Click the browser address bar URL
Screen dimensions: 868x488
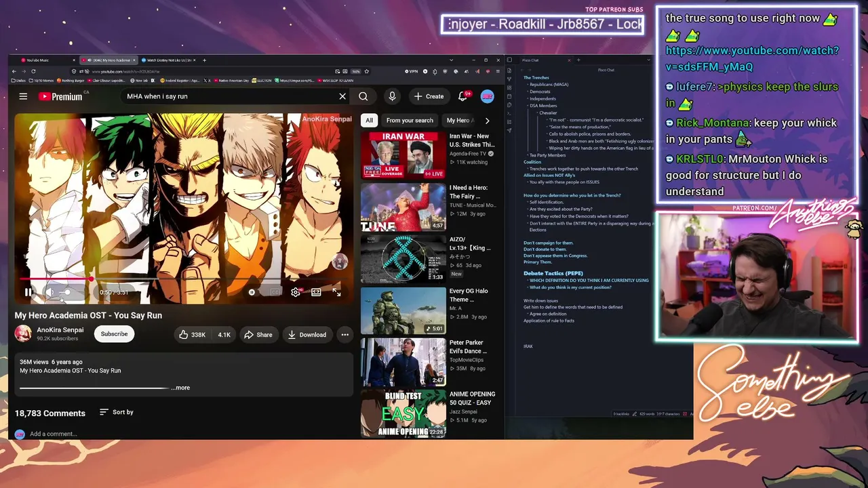click(x=126, y=71)
